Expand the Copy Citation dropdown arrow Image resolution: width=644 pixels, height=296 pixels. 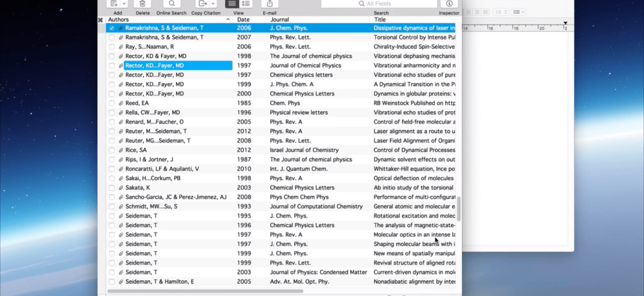coord(213,4)
